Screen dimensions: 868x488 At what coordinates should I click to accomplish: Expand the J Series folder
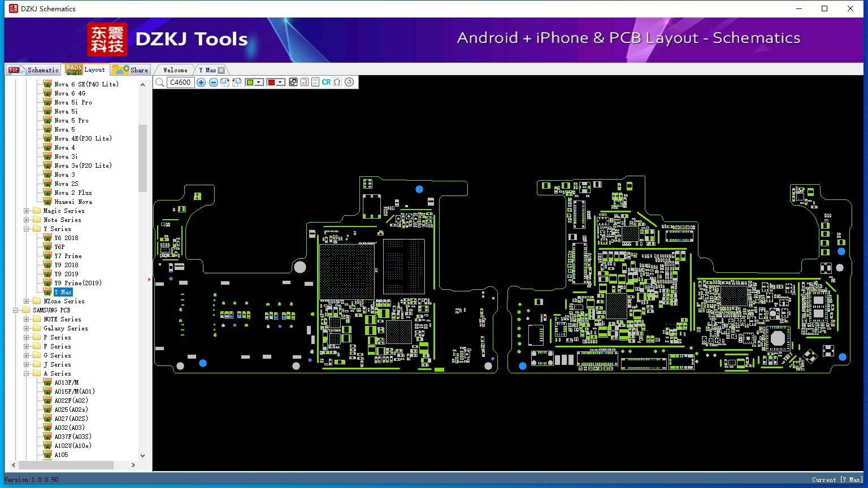[x=26, y=364]
